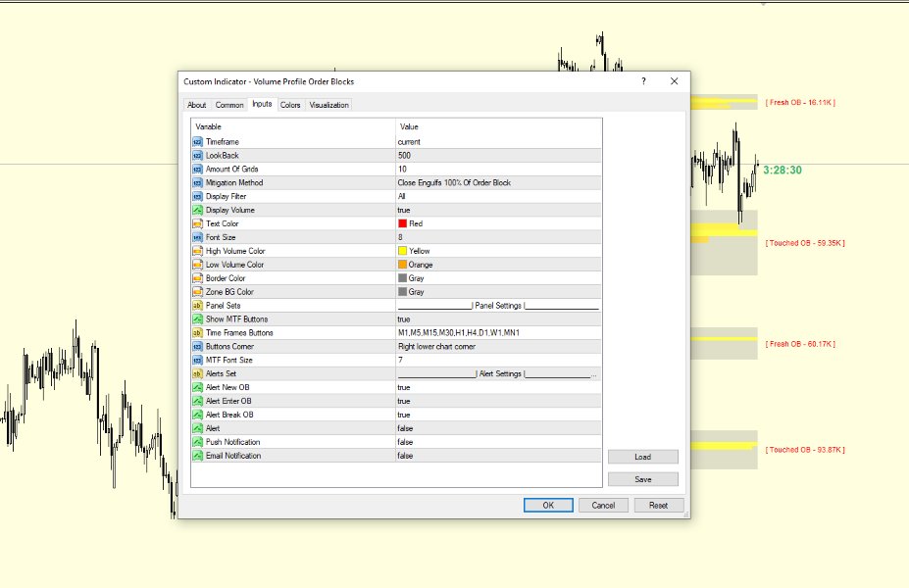
Task: Open Display Filter 'All' dropdown
Action: coord(498,196)
